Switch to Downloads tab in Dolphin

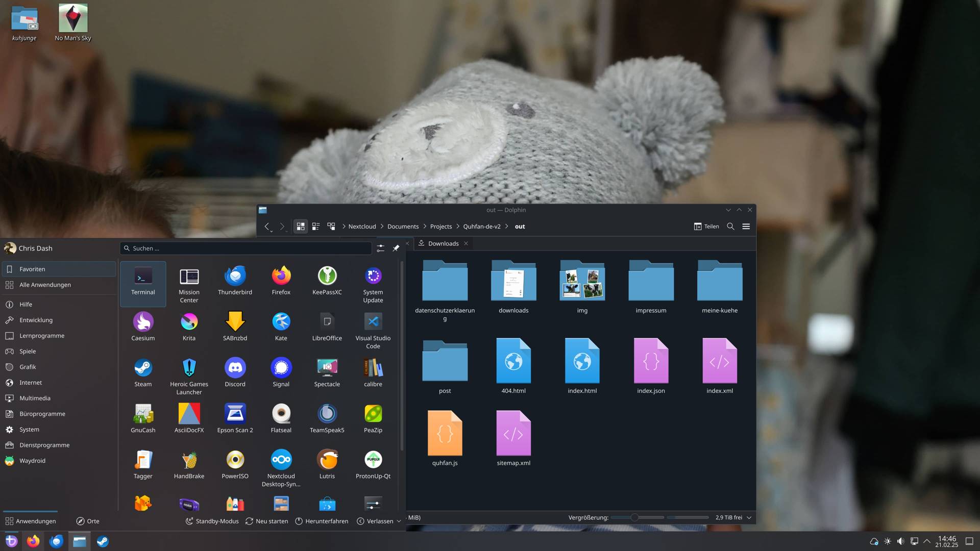pos(443,243)
